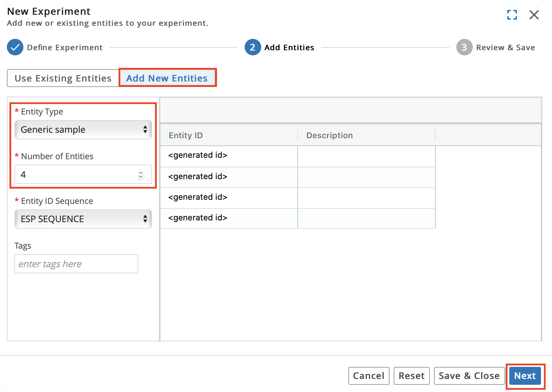This screenshot has width=552, height=392.
Task: Click the Entity ID column header
Action: [229, 135]
